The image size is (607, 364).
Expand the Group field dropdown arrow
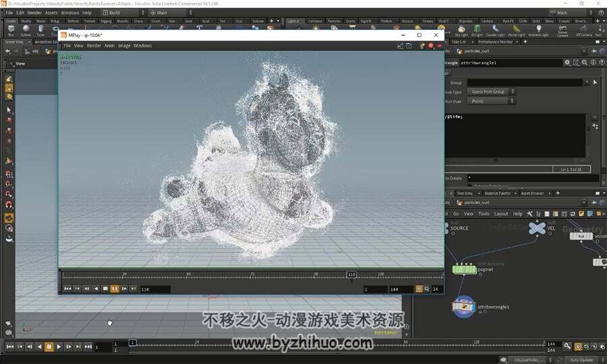587,82
